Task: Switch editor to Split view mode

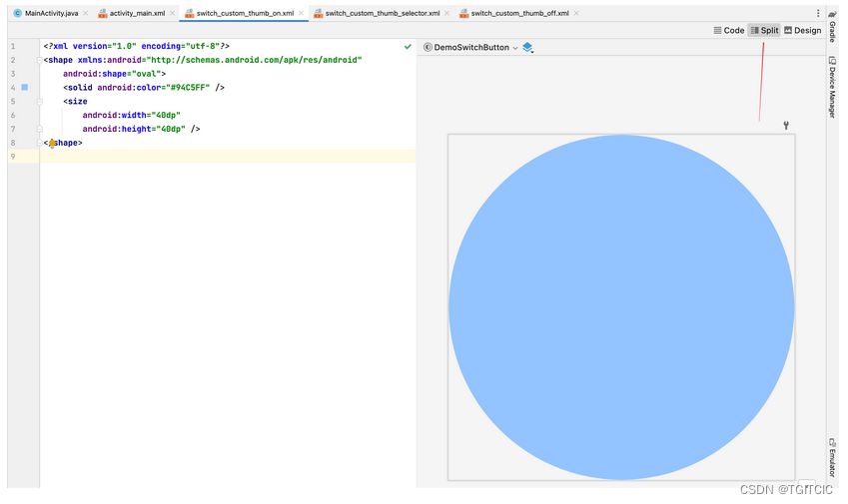Action: coord(764,30)
